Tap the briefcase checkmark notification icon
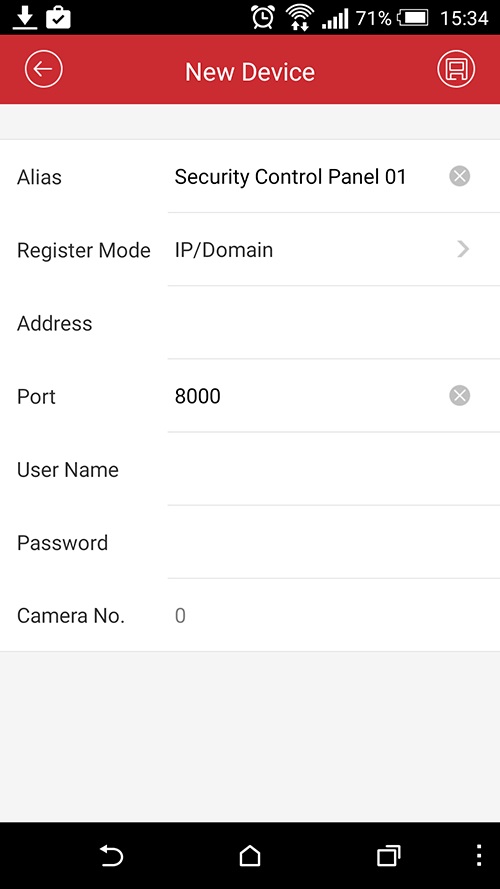 58,18
